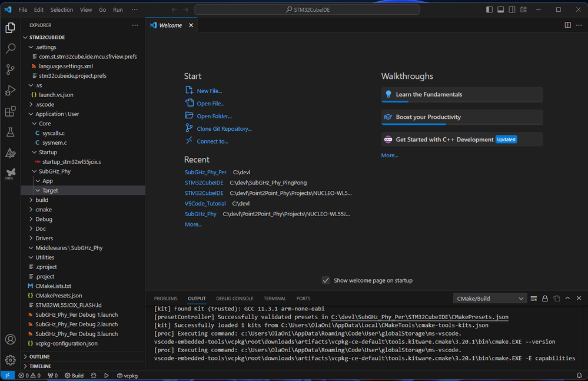Open Explorer more actions ellipsis
This screenshot has height=381, width=588.
(x=135, y=25)
